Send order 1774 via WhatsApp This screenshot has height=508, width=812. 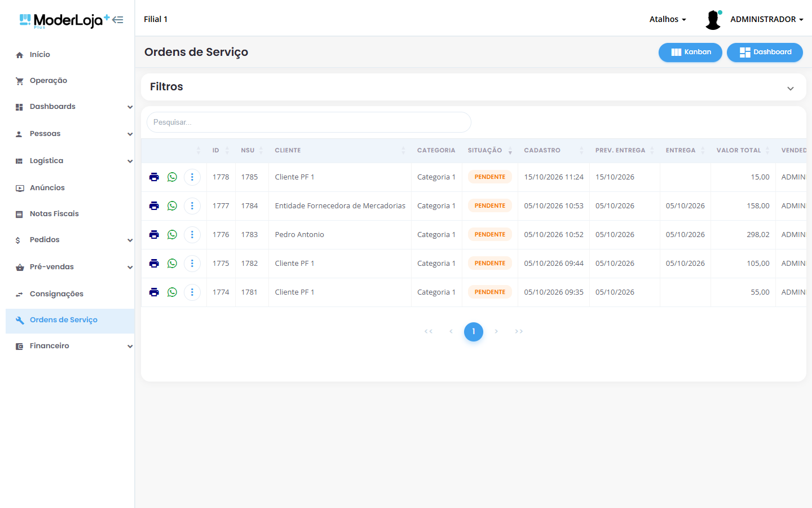pos(173,292)
